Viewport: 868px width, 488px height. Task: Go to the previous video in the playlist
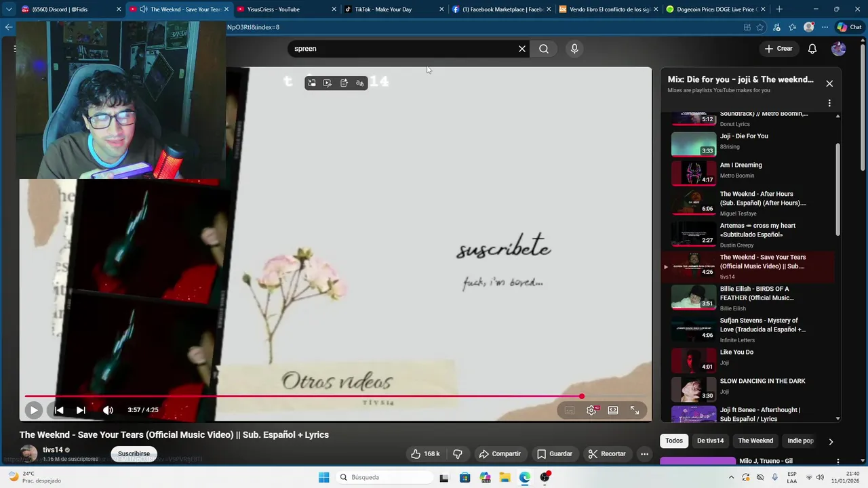click(x=59, y=410)
